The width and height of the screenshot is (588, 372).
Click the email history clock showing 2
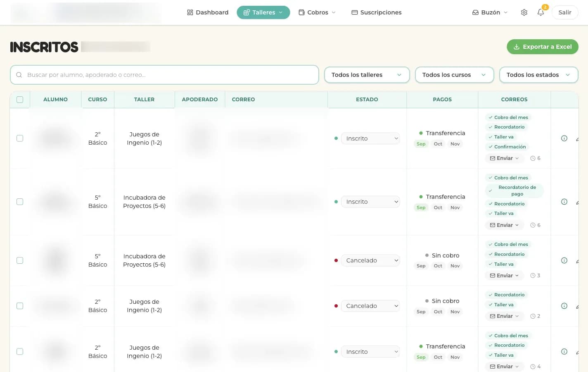tap(535, 316)
